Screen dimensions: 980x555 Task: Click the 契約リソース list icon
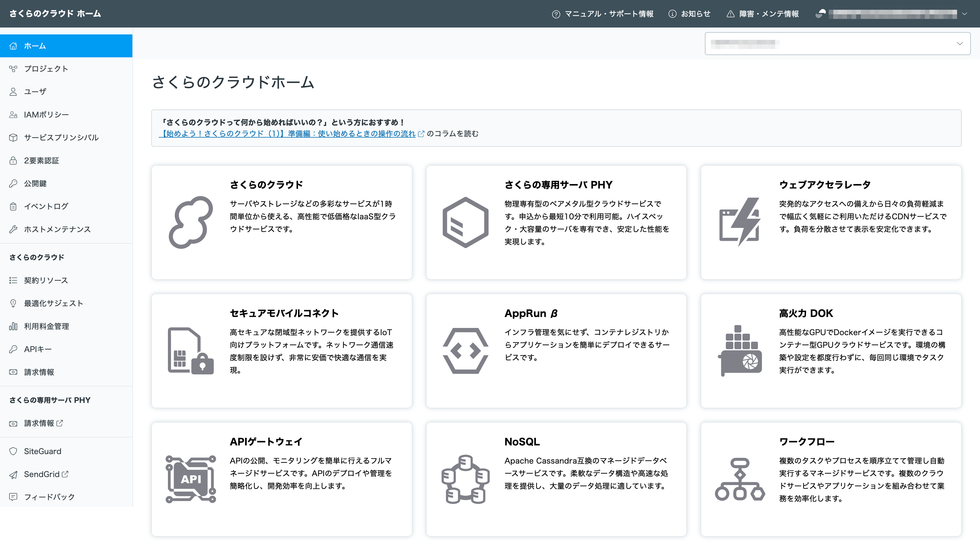pos(13,280)
